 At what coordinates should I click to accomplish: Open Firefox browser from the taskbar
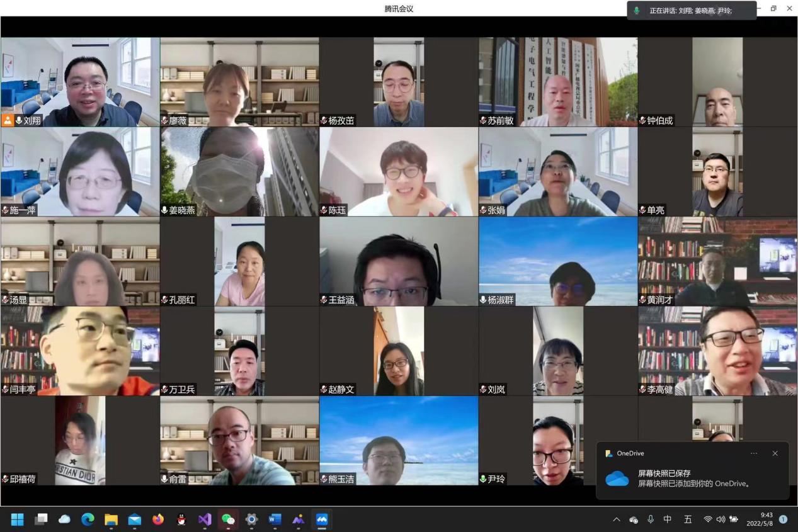[158, 519]
